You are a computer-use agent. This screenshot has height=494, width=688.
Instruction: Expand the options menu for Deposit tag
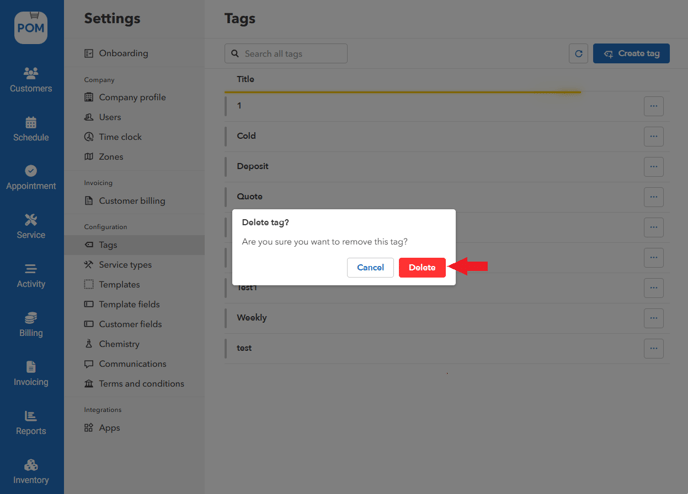click(x=653, y=167)
